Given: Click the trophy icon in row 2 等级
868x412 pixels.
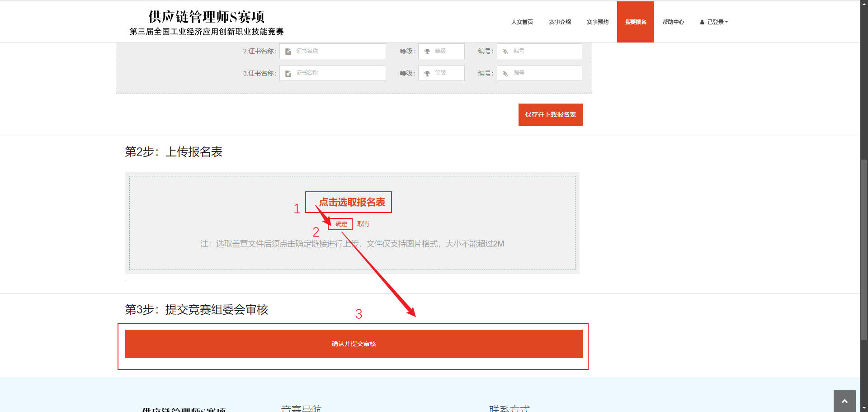Looking at the screenshot, I should coord(427,52).
